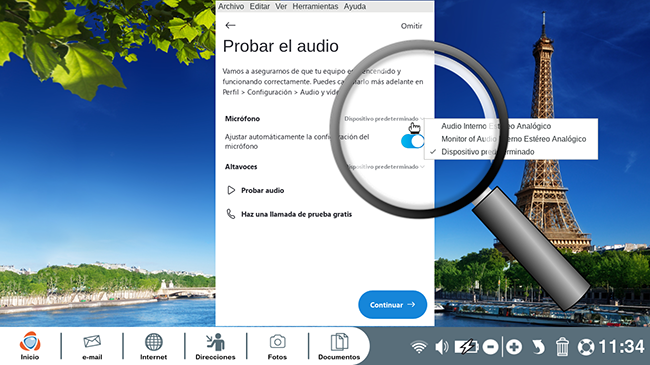
Task: Open the Ver menu
Action: pyautogui.click(x=281, y=6)
